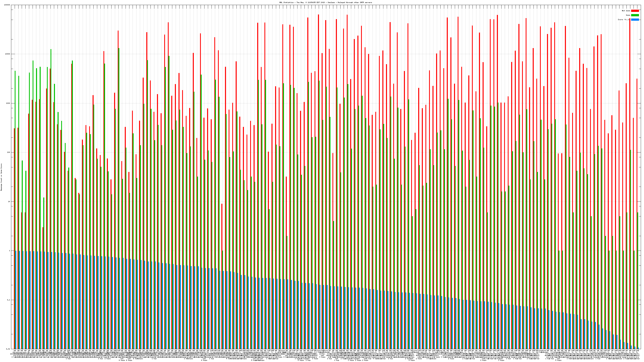Click the blue Score legend swatch

pos(635,20)
